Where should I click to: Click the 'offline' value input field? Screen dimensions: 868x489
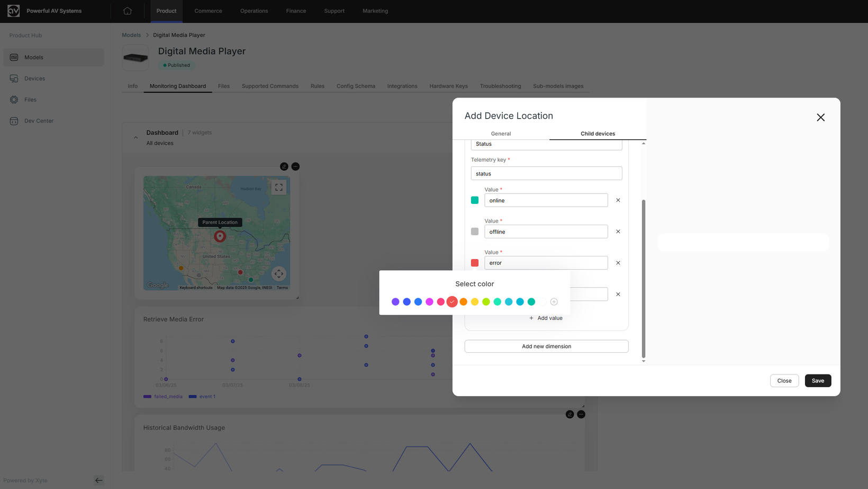(x=546, y=232)
